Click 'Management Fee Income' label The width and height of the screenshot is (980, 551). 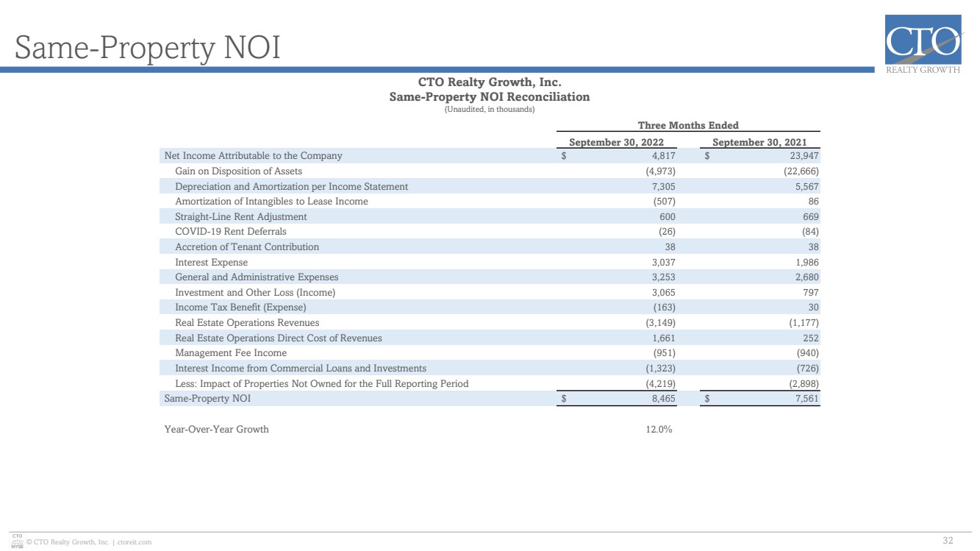[x=231, y=352]
